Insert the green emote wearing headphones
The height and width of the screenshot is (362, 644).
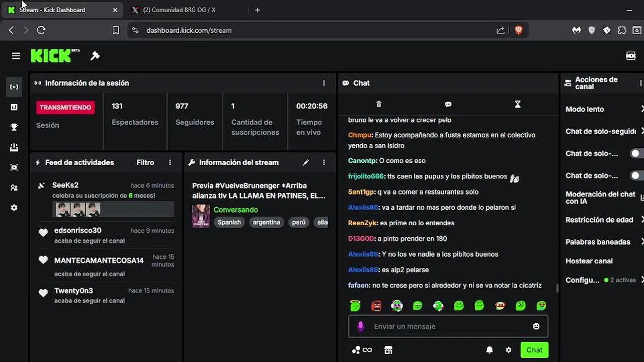[397, 305]
